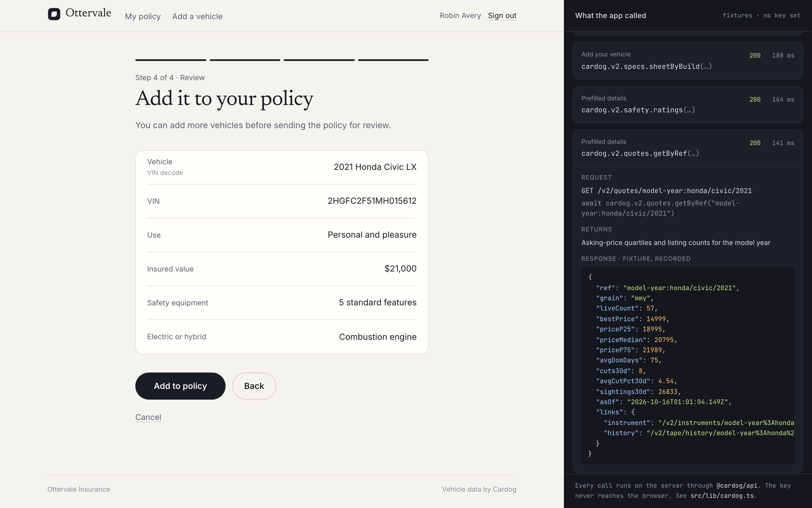Screen dimensions: 812x508
Task: Expand the cardog.v2.specs.sheetByBuild call card
Action: click(x=687, y=61)
